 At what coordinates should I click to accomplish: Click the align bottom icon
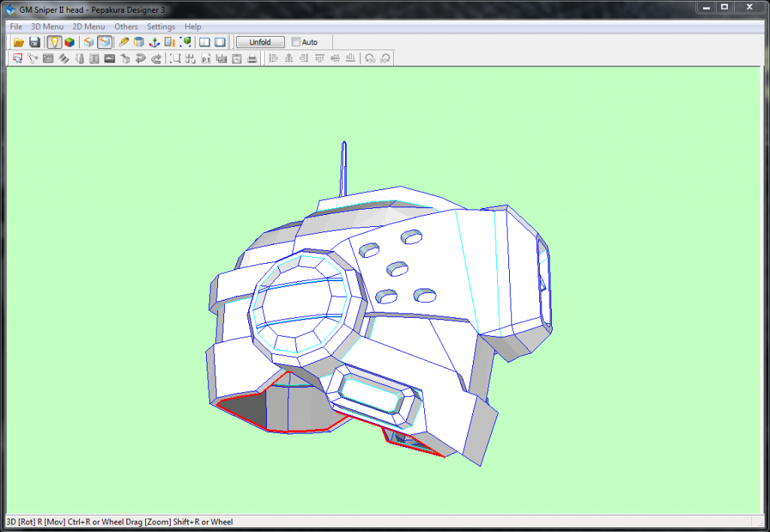(350, 59)
